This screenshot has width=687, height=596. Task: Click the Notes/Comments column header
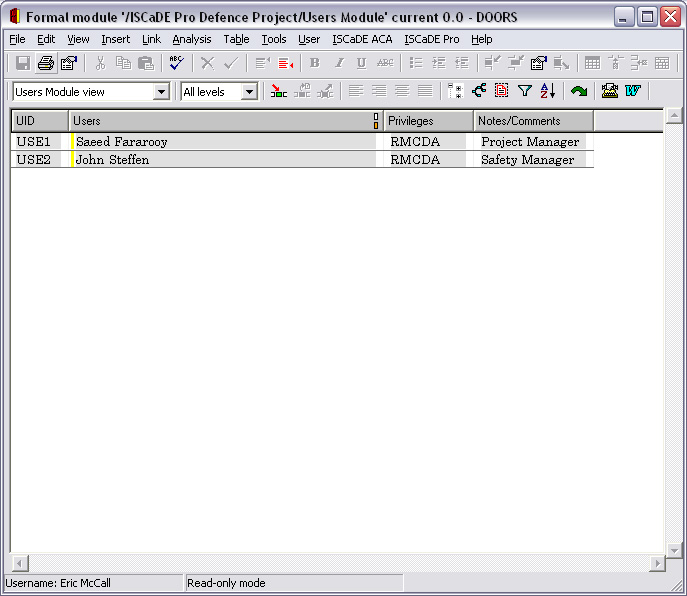click(534, 121)
